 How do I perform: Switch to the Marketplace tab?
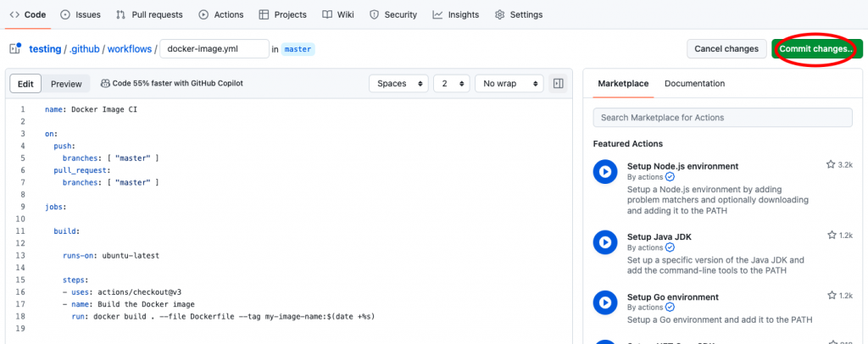623,84
